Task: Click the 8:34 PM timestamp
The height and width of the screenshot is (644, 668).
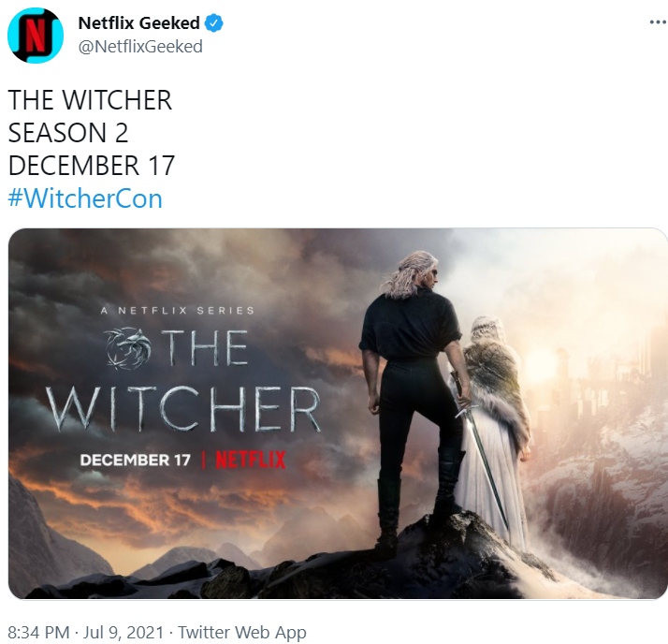Action: (38, 632)
